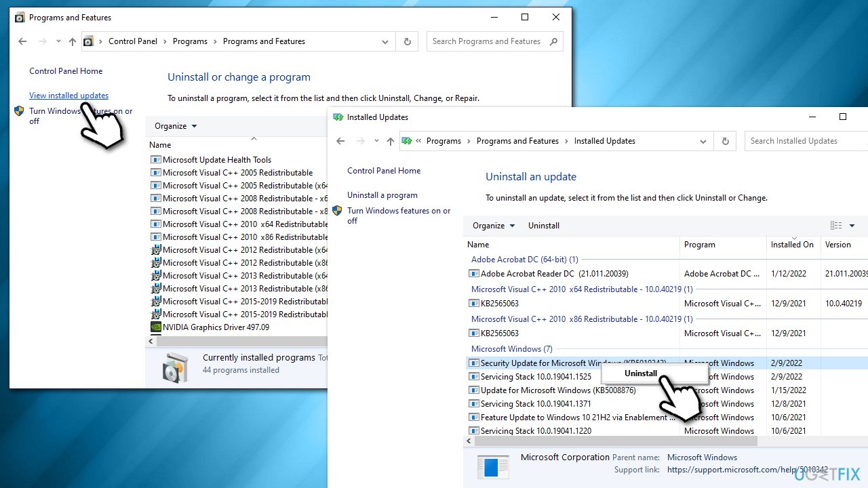Screen dimensions: 868x488
Task: Click the search magnifier in Programs and Features
Action: [x=554, y=41]
